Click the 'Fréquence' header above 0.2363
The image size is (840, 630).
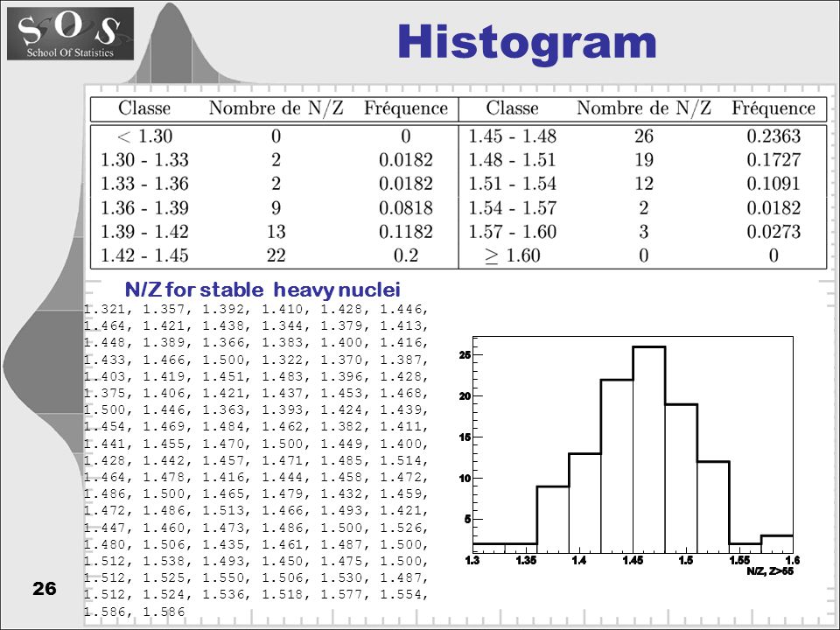[x=773, y=108]
